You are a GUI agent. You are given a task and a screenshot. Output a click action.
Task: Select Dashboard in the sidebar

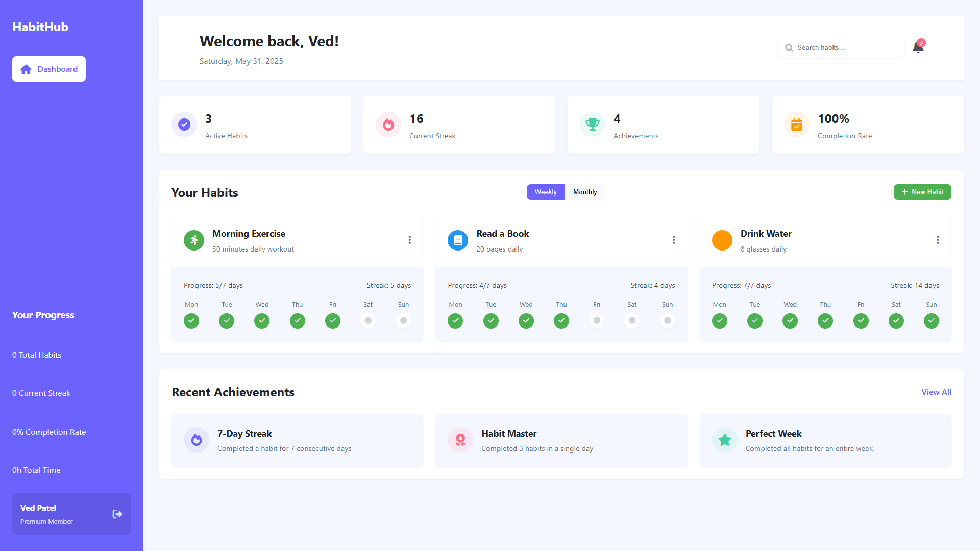click(x=49, y=69)
